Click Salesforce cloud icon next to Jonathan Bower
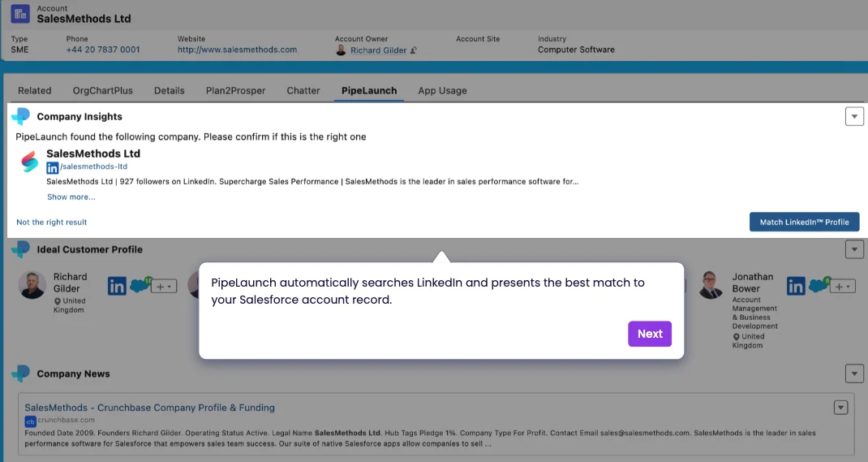868x462 pixels. point(819,286)
